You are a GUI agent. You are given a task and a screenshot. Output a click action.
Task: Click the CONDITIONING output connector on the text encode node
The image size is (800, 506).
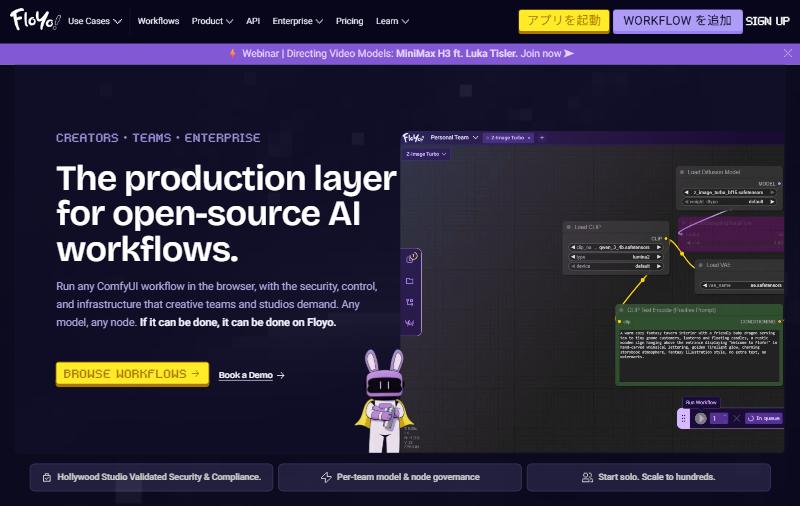pyautogui.click(x=779, y=321)
